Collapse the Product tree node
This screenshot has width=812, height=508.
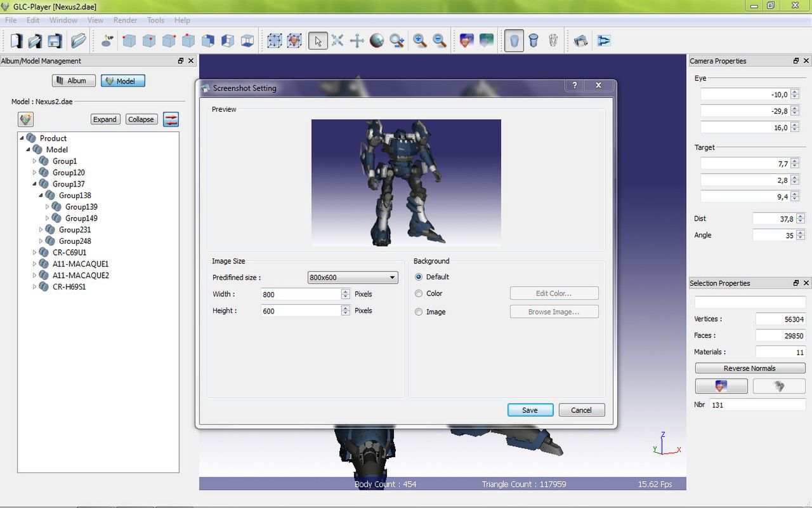tap(22, 138)
